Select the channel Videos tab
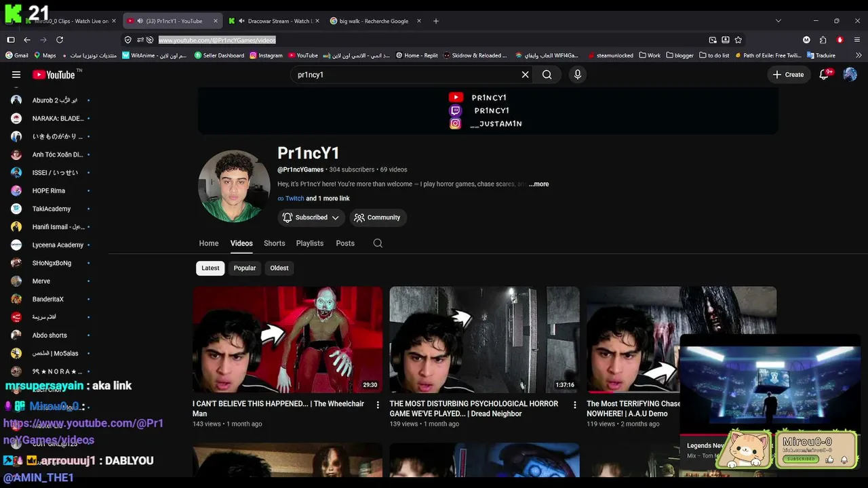The width and height of the screenshot is (868, 488). (241, 243)
